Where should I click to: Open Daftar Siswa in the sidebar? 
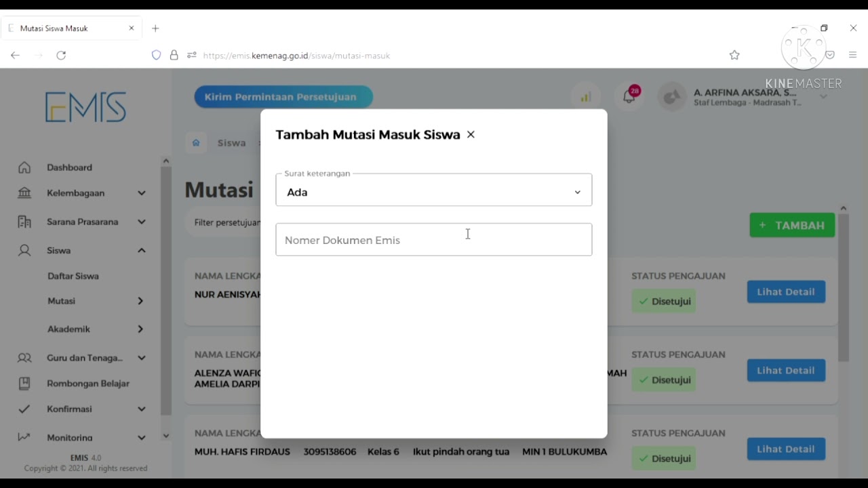pyautogui.click(x=73, y=276)
